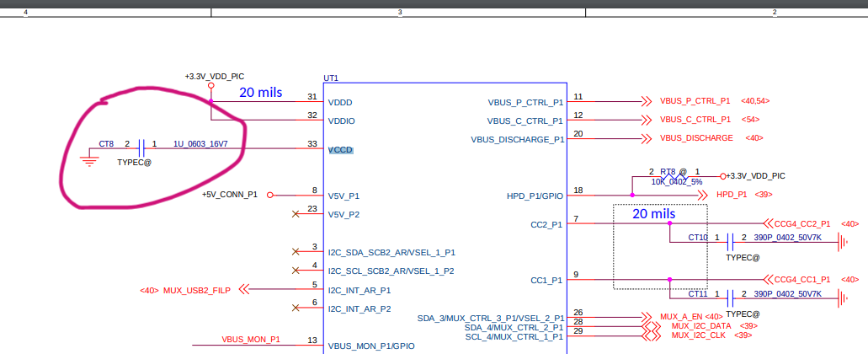This screenshot has height=354, width=868.
Task: Select the MUX_USB2_FILP off-page connector arrow
Action: click(244, 290)
